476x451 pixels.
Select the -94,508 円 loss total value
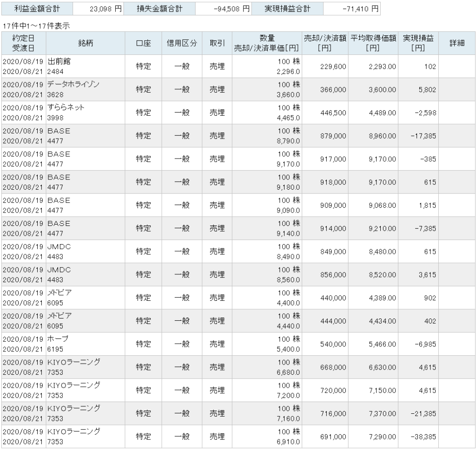[x=231, y=9]
